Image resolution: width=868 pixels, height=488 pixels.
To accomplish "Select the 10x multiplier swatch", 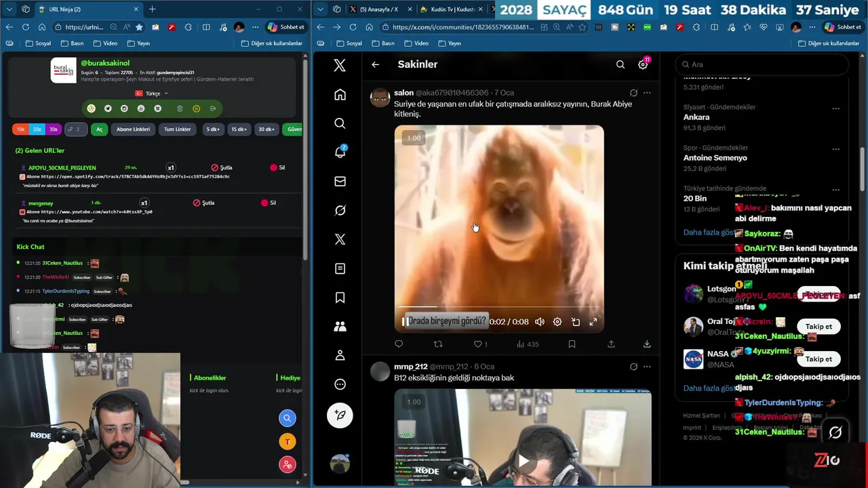I will point(20,129).
